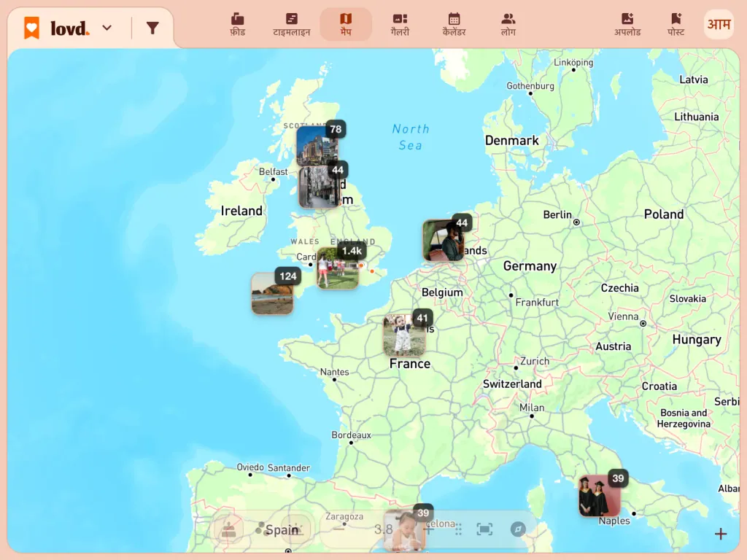
Task: Open the 78-photo Scotland cluster thumbnail
Action: tap(318, 146)
